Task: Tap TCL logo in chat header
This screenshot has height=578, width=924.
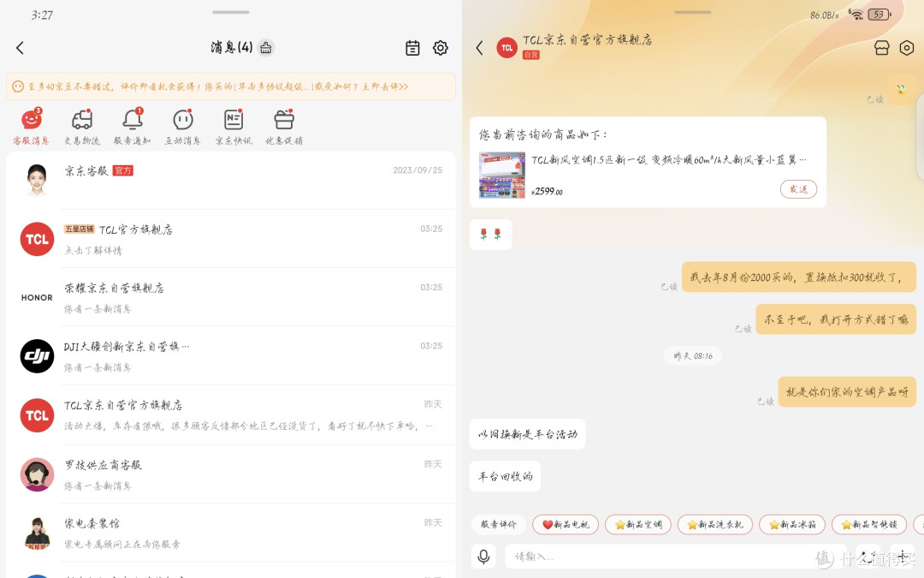Action: tap(507, 48)
